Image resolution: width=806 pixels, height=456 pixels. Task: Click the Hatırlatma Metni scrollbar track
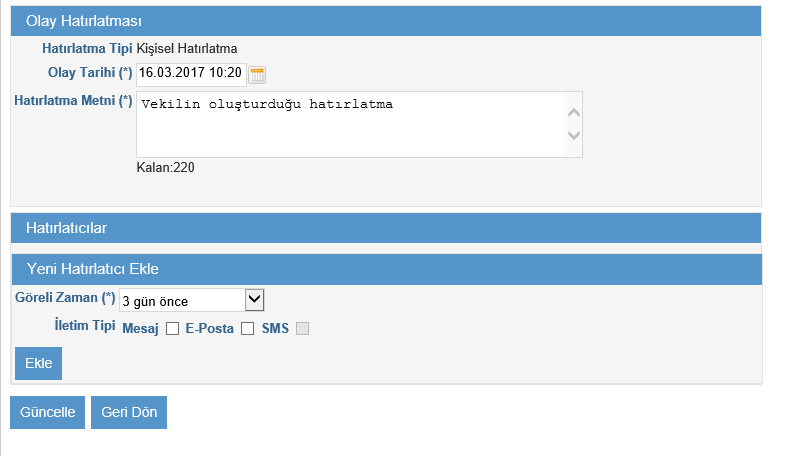pos(574,124)
